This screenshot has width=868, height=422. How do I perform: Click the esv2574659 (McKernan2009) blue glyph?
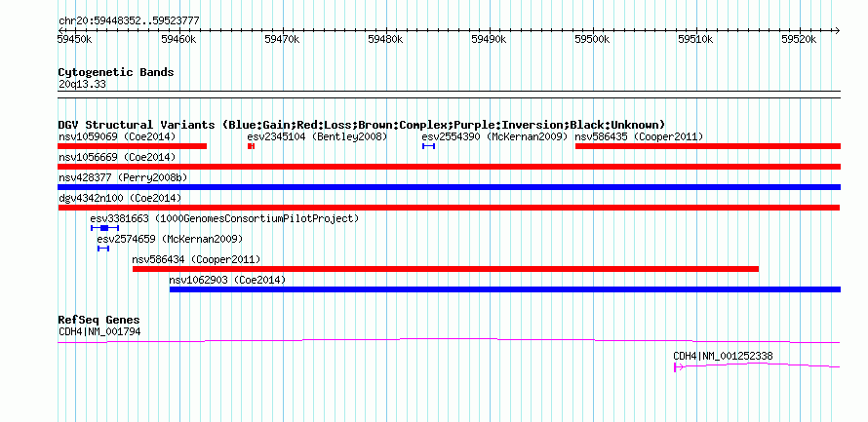(103, 249)
